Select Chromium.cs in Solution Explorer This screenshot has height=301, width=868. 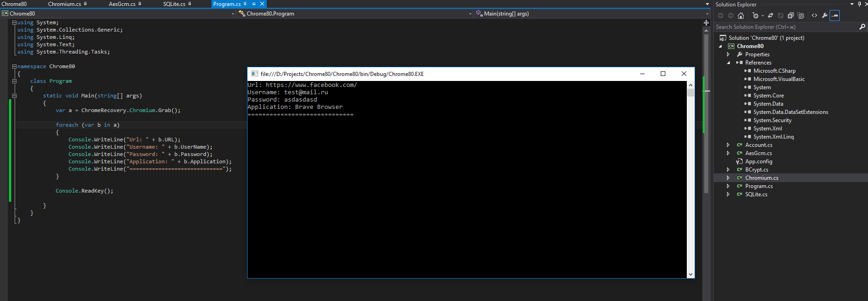761,178
